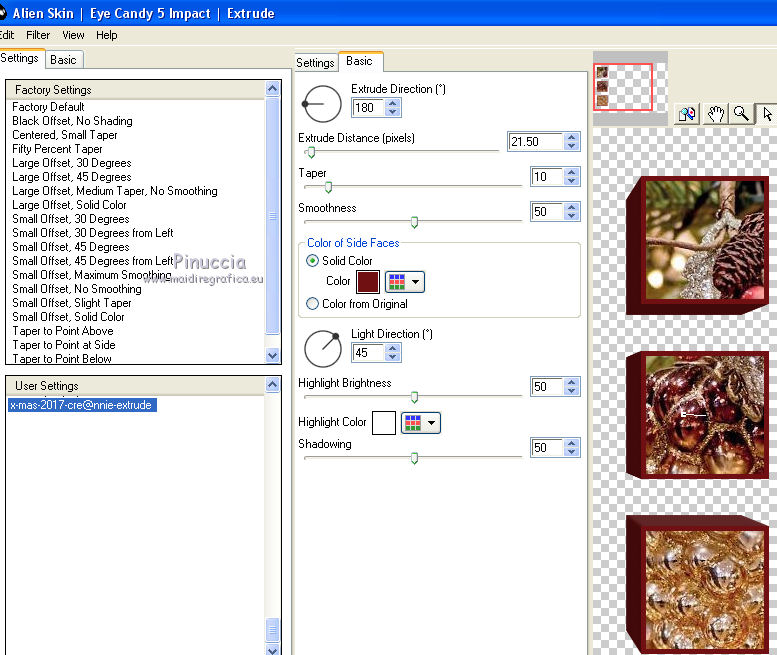Screen dimensions: 777x655
Task: Click the Highlight Brightness value field
Action: 547,386
